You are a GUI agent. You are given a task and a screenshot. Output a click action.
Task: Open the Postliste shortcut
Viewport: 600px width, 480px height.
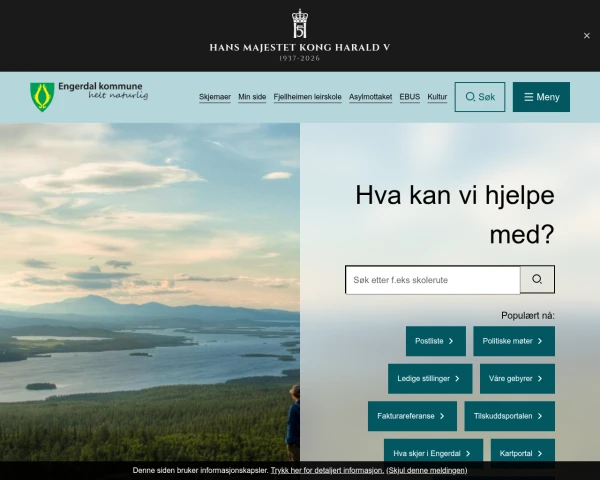(x=436, y=341)
